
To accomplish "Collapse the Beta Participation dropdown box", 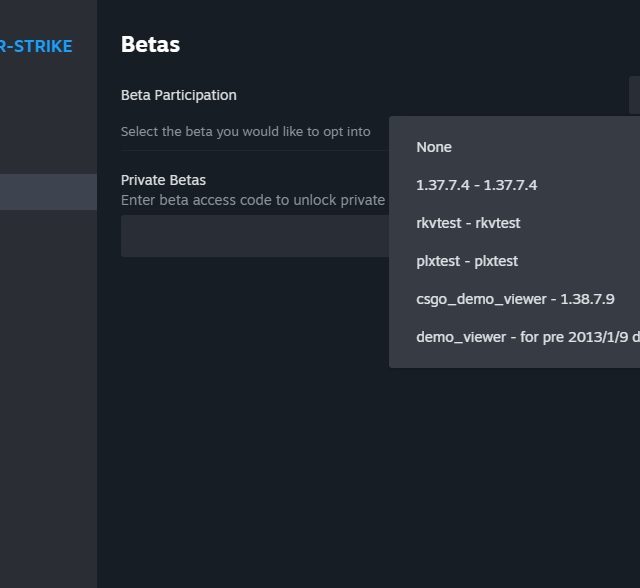I will 634,95.
